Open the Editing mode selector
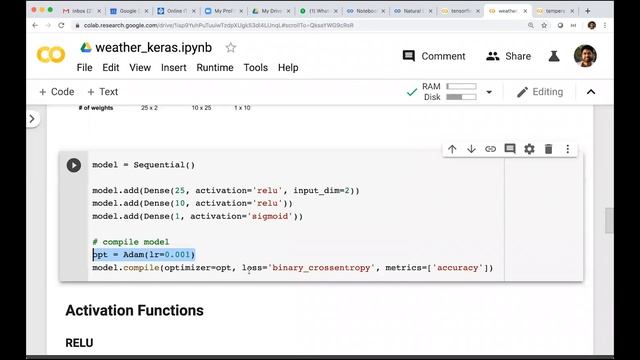Viewport: 640px width, 360px height. point(540,92)
